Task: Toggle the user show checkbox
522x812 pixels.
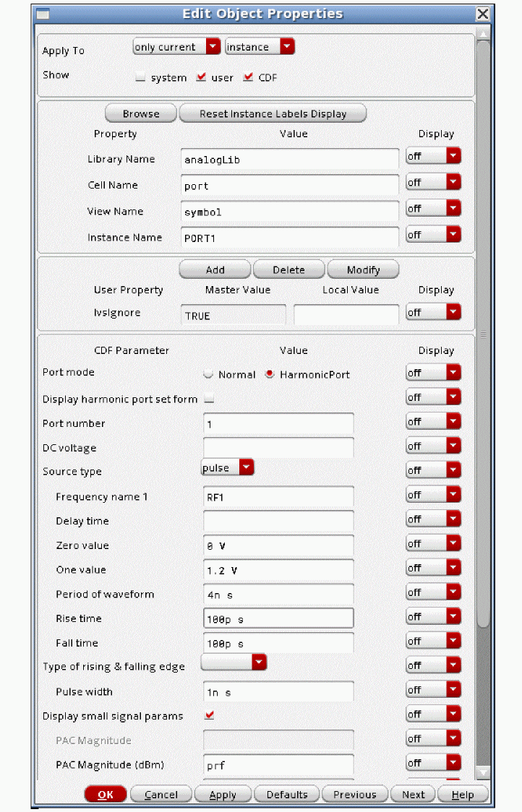Action: point(201,77)
